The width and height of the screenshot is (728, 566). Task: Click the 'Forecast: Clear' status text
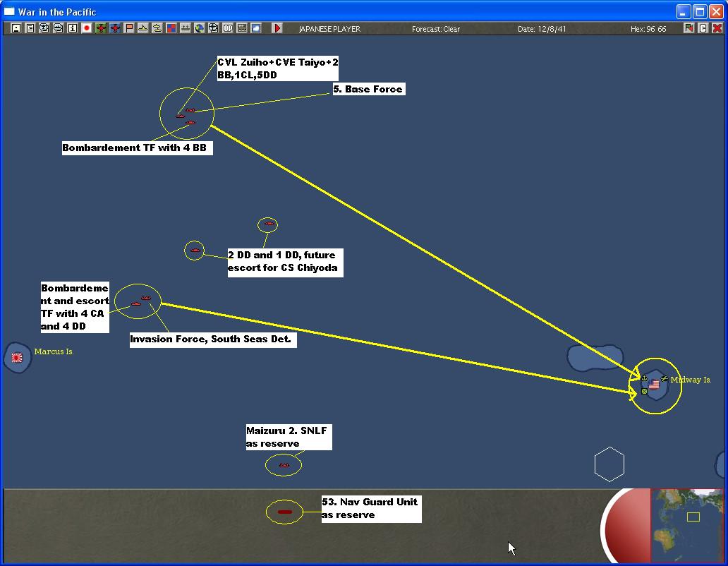[x=435, y=29]
